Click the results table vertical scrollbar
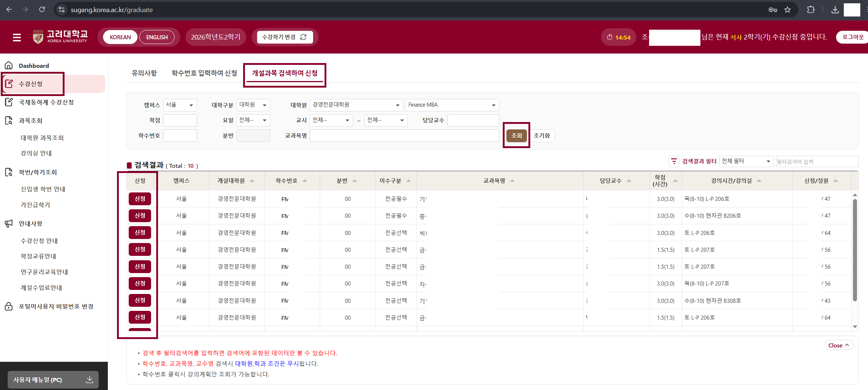 coord(855,250)
